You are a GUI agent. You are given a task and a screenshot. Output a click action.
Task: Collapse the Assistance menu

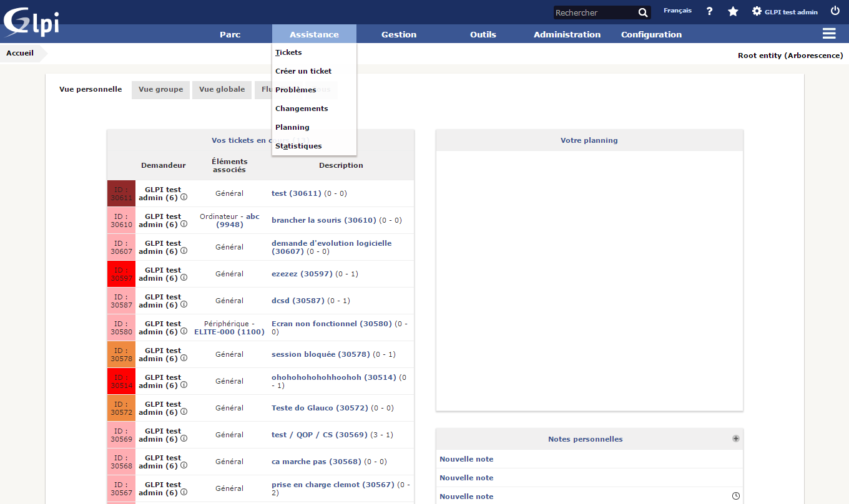(x=314, y=34)
